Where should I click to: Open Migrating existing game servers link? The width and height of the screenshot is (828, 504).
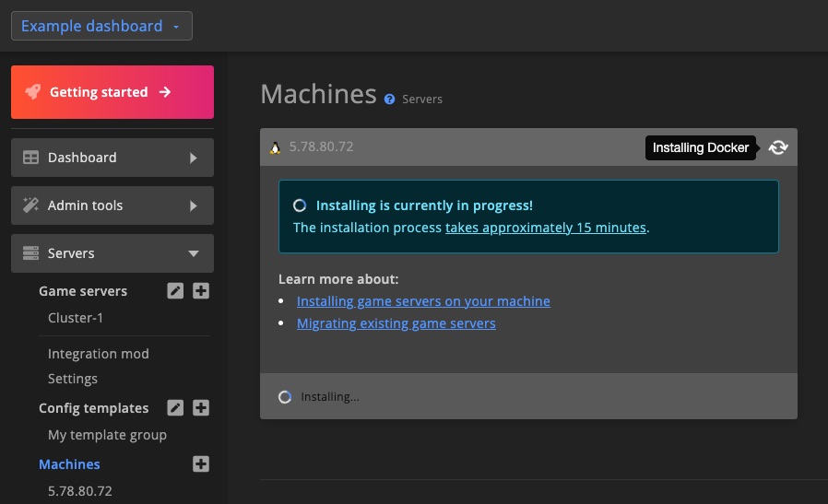click(396, 323)
